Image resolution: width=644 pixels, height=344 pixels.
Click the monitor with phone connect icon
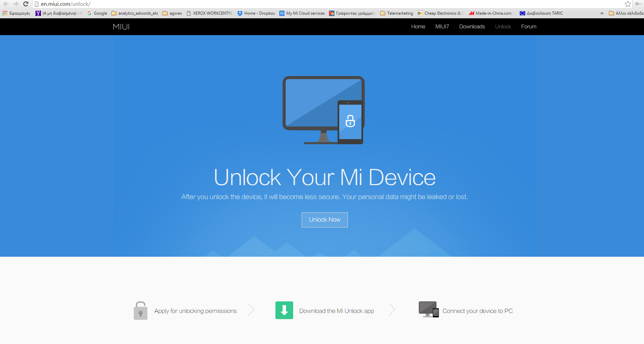(x=429, y=310)
